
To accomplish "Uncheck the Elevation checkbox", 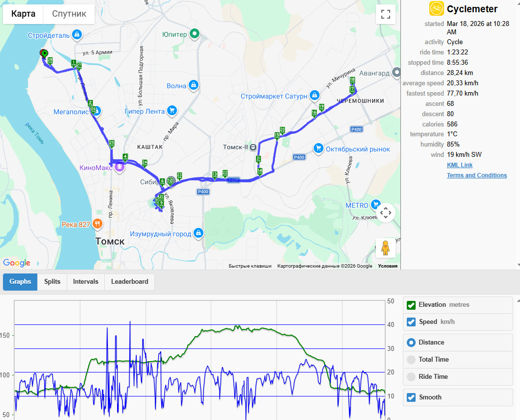I will click(x=411, y=305).
